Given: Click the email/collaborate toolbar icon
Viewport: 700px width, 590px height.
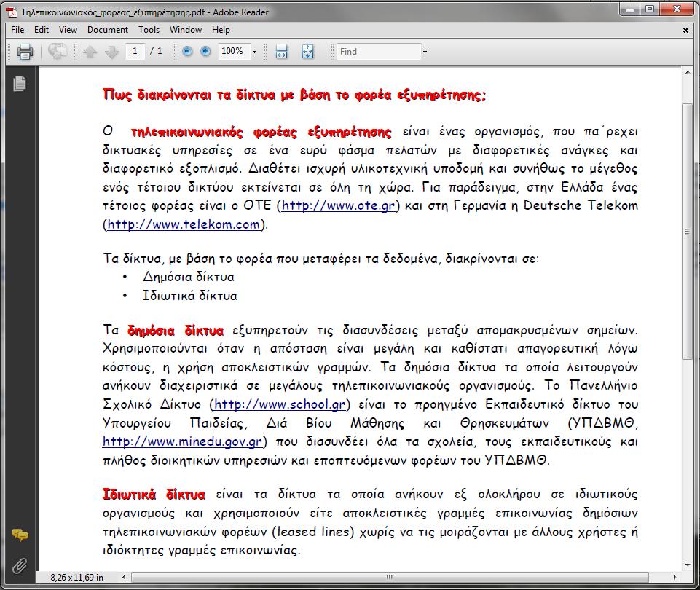Looking at the screenshot, I should pos(57,52).
